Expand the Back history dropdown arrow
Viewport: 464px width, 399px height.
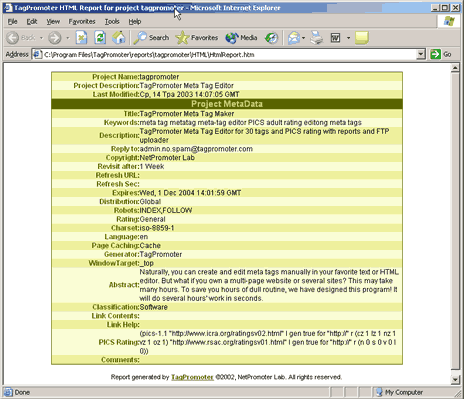(41, 38)
